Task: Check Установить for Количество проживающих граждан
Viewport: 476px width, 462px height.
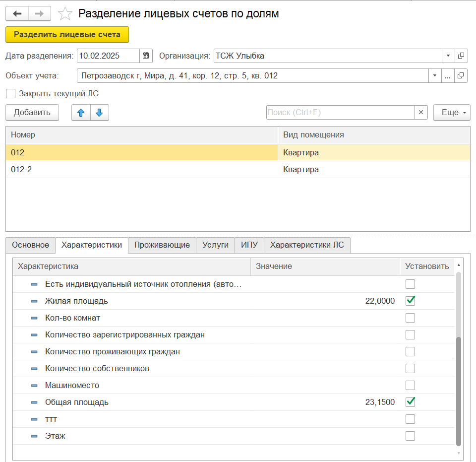Action: click(410, 352)
